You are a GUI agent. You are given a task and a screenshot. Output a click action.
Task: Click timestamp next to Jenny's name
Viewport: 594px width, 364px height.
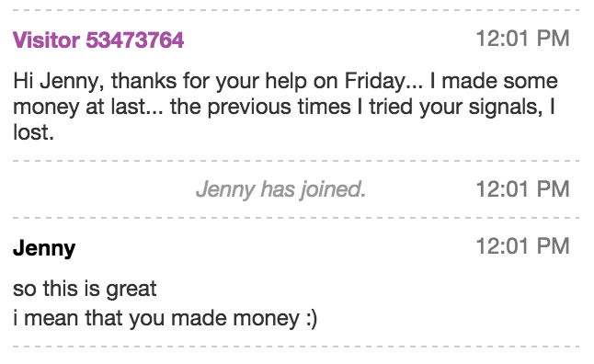click(522, 246)
